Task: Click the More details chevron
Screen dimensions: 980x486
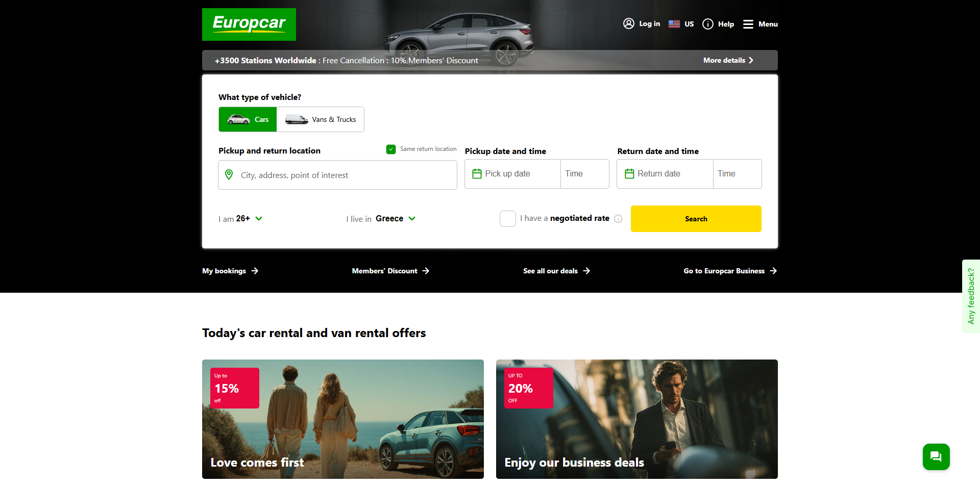Action: tap(751, 60)
